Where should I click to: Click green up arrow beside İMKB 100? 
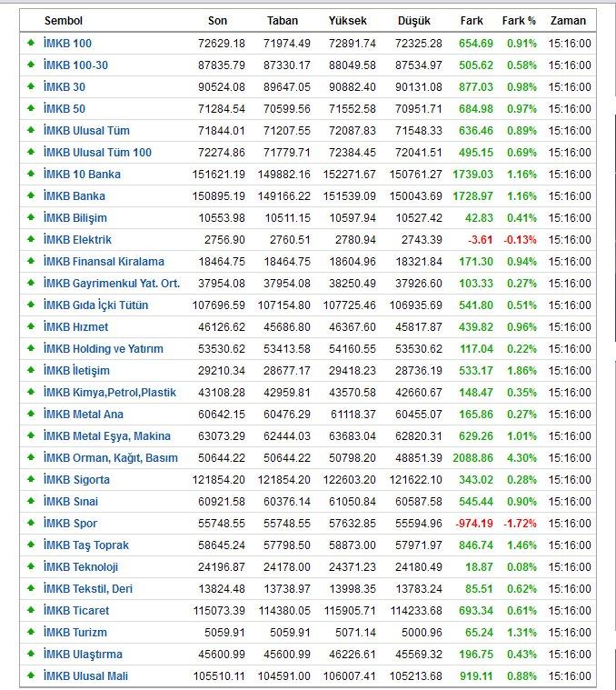31,43
